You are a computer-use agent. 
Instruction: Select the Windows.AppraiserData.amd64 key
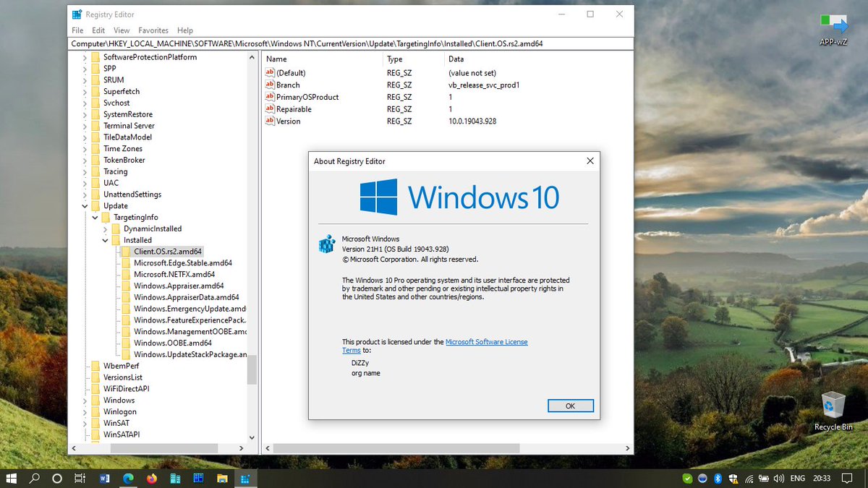click(x=186, y=297)
